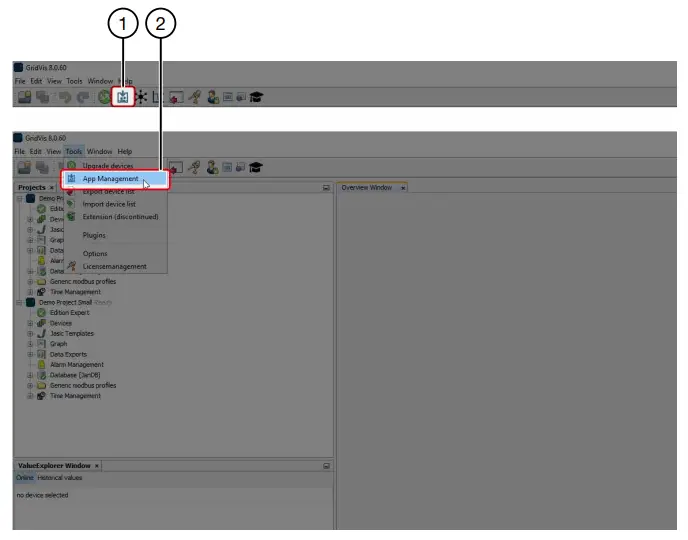Click network star icon in upper toolbar

(141, 97)
